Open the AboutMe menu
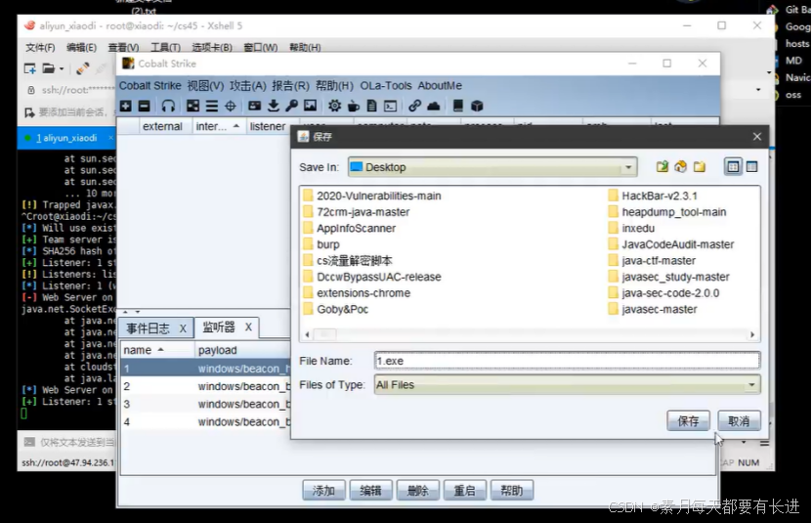The height and width of the screenshot is (523, 812). click(x=440, y=85)
